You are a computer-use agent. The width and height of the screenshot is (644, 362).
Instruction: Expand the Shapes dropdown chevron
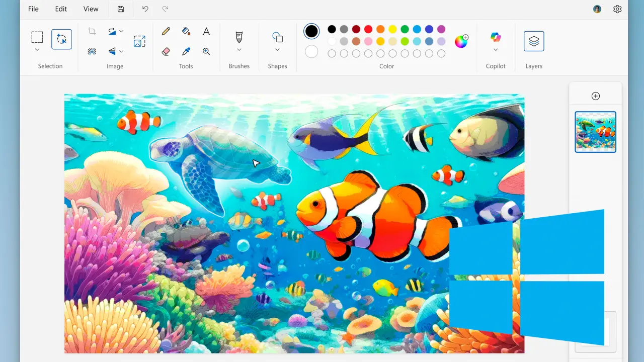click(277, 50)
